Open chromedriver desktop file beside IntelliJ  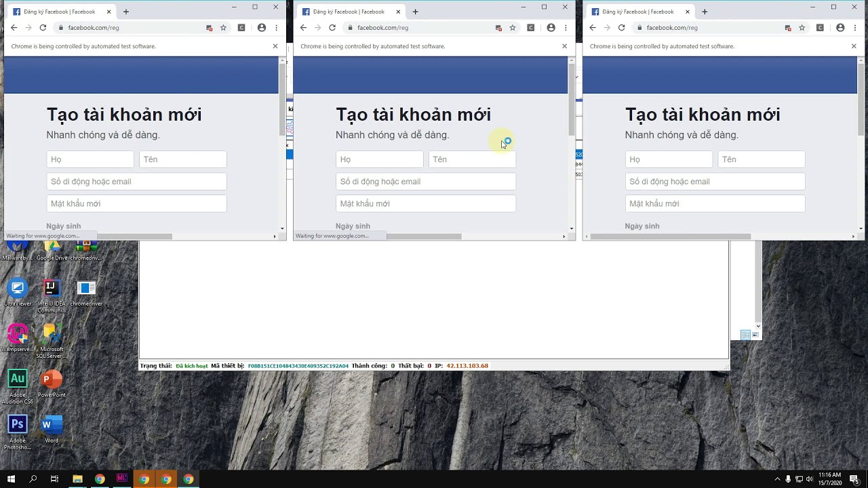[86, 292]
